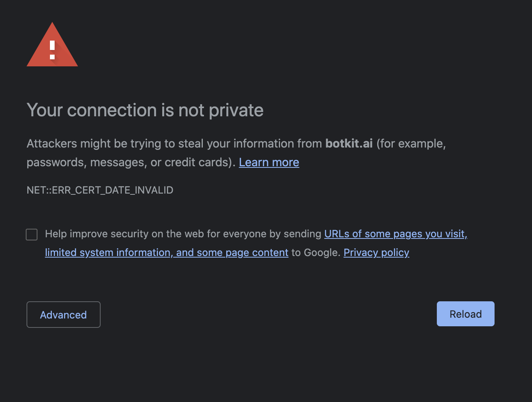Viewport: 532px width, 402px height.
Task: Click the 'Your connection is not private' heading
Action: (145, 110)
